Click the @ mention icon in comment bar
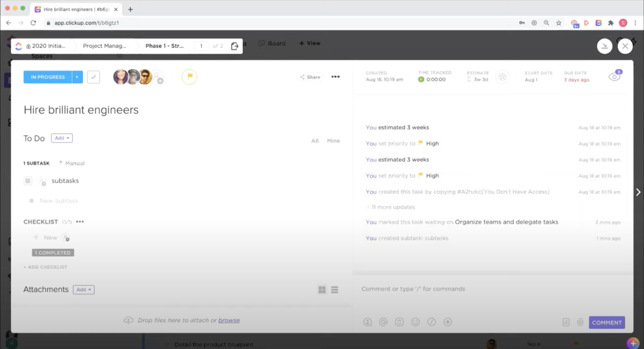 pyautogui.click(x=383, y=322)
